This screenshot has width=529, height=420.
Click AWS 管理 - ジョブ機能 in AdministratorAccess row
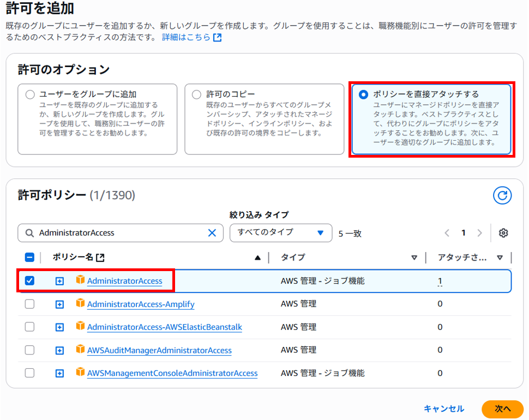pyautogui.click(x=322, y=281)
